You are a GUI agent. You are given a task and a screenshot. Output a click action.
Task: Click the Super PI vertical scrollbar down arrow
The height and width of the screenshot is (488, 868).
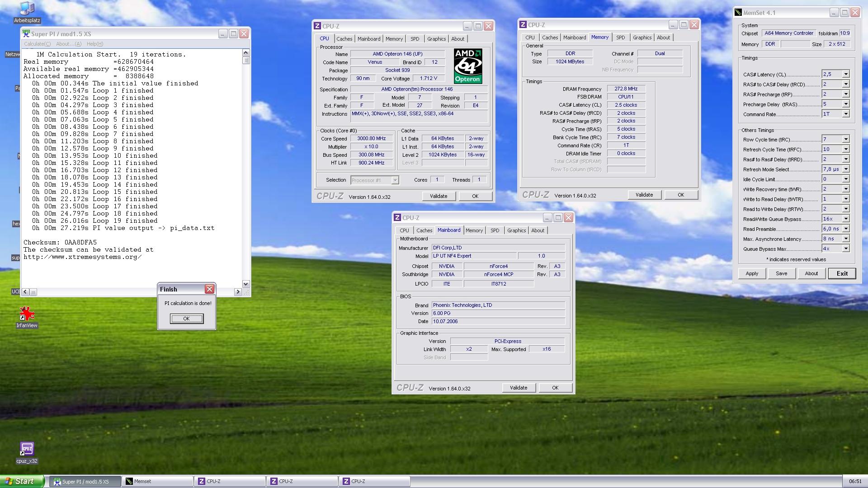tap(245, 284)
